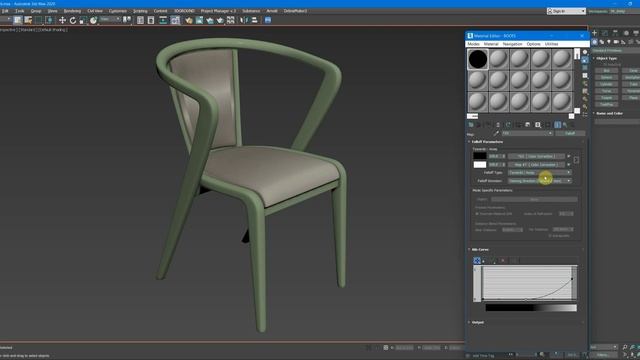The width and height of the screenshot is (640, 360).
Task: Open the Utilities menu in Material Editor
Action: 551,44
